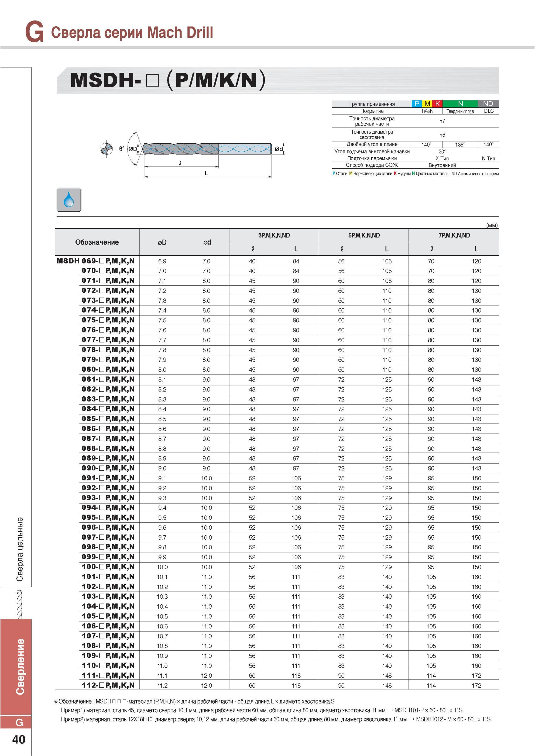Click the G section marker above page number
Viewport: 535px width, 756px height.
[x=16, y=722]
